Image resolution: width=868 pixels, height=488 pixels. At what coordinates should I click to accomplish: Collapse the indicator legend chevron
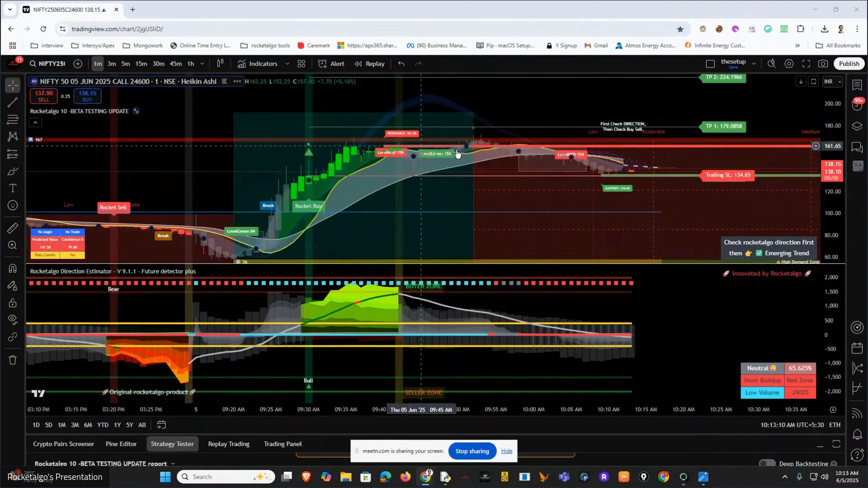(x=35, y=122)
